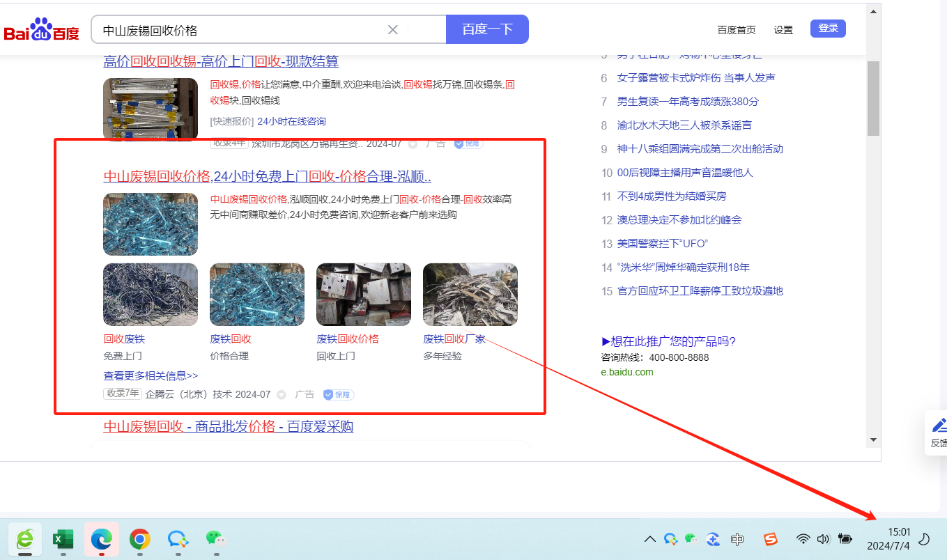The height and width of the screenshot is (560, 947).
Task: Switch to Google Chrome in the taskbar
Action: [139, 539]
